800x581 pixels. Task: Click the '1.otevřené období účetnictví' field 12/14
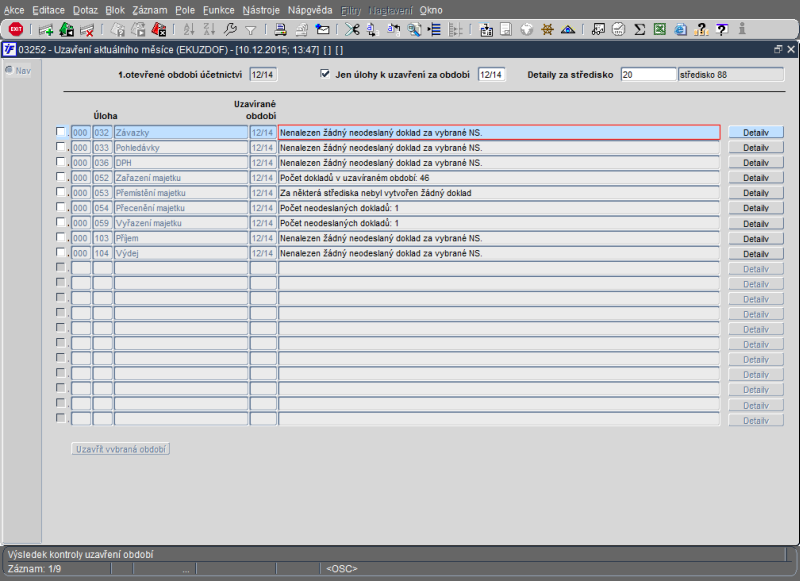click(x=263, y=74)
